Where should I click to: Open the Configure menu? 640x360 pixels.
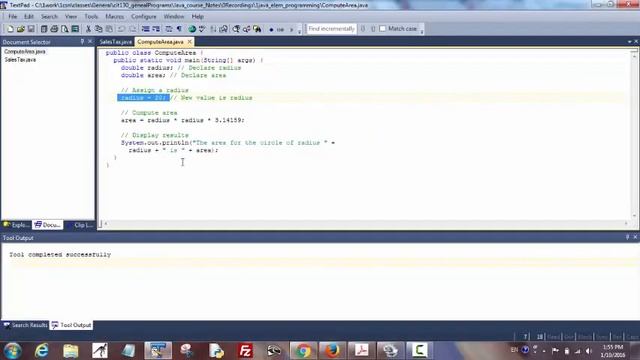[144, 17]
